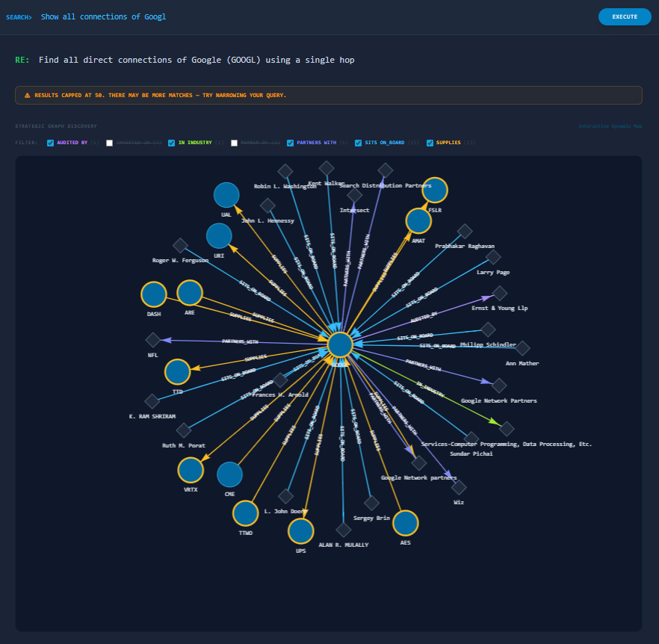Screen dimensions: 659x644
Task: Click the Search Distribution Partners diamond
Action: [386, 170]
